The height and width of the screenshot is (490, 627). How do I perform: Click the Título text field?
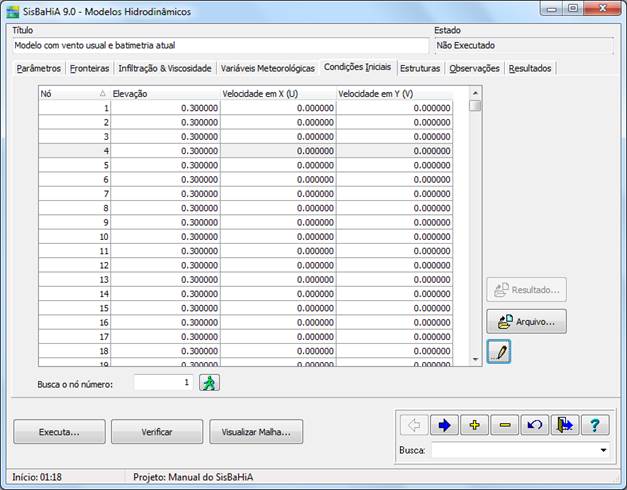pyautogui.click(x=220, y=46)
